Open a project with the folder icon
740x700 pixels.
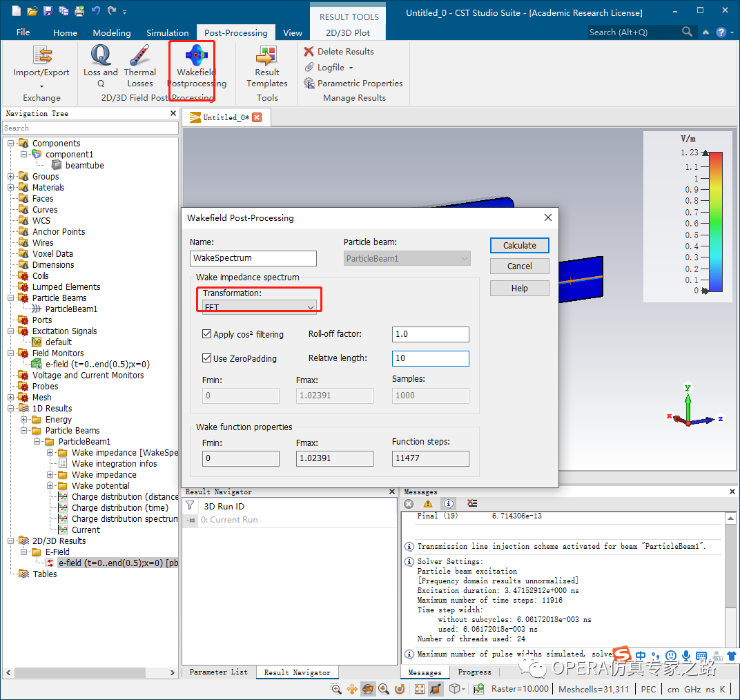pos(32,11)
